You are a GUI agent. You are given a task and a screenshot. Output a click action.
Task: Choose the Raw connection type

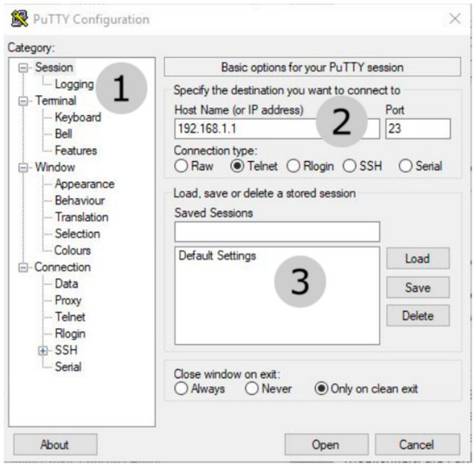[194, 166]
